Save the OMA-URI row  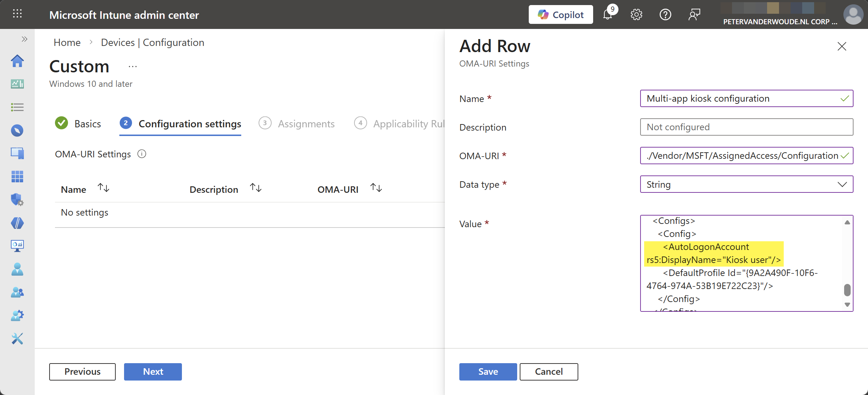click(x=488, y=371)
